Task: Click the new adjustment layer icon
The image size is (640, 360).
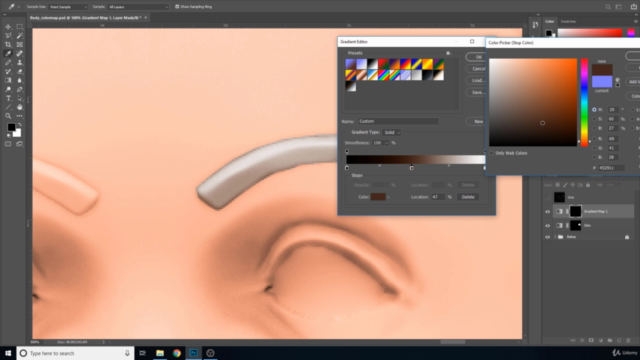Action: coord(600,340)
